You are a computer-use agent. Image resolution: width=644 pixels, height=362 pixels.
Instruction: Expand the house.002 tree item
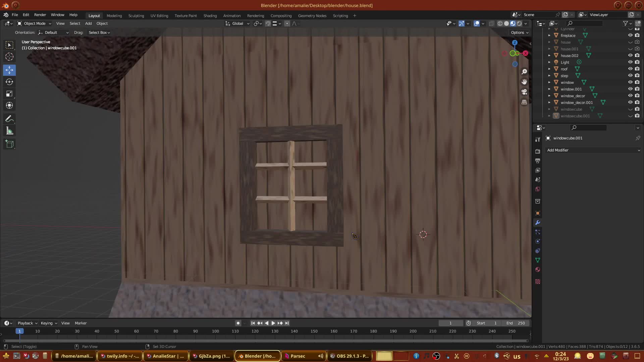549,56
